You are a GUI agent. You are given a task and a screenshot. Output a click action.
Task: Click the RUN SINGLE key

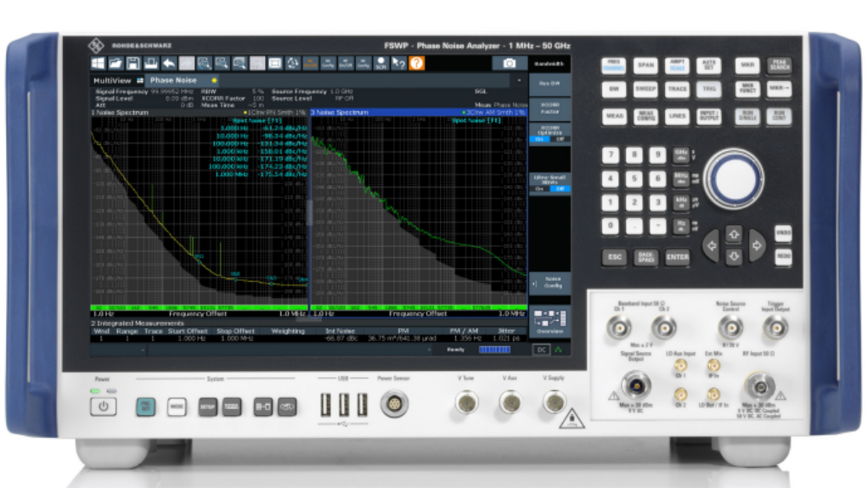(747, 116)
